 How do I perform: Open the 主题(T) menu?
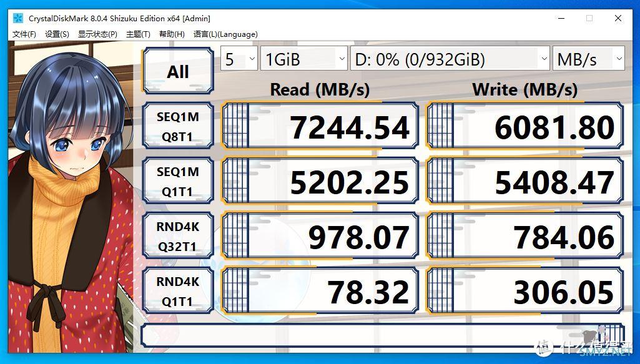[x=138, y=34]
